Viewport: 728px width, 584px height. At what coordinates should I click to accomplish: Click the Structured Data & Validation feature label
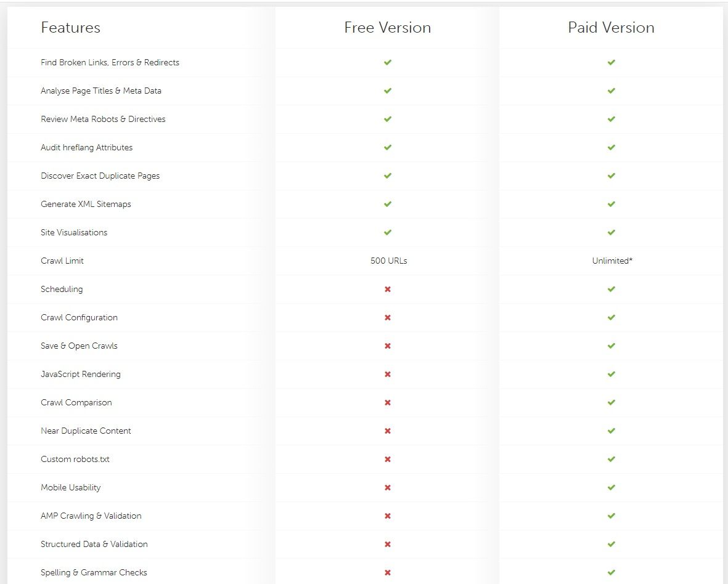point(94,544)
